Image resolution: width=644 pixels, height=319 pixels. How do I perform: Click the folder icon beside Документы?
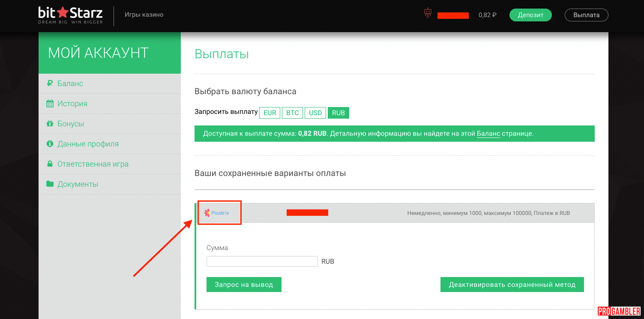tap(50, 184)
